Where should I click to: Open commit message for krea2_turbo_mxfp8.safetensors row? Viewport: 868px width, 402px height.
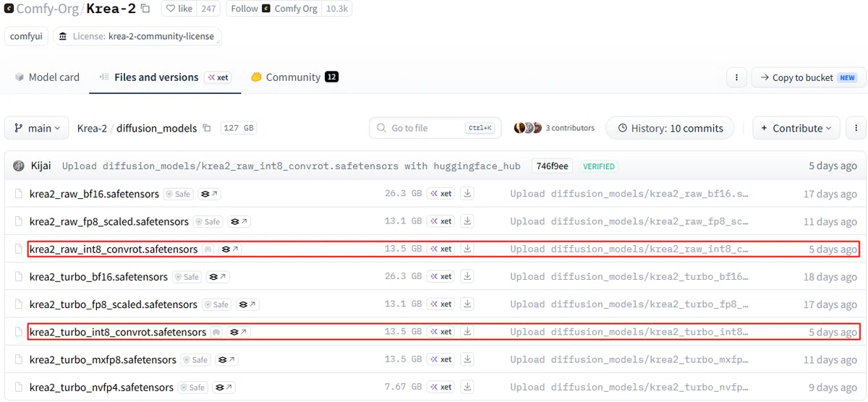coord(629,359)
